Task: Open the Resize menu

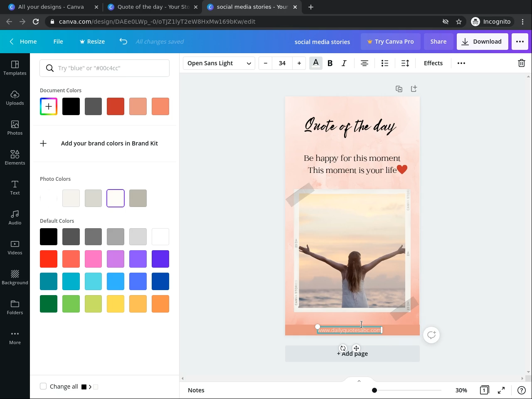Action: 92,42
